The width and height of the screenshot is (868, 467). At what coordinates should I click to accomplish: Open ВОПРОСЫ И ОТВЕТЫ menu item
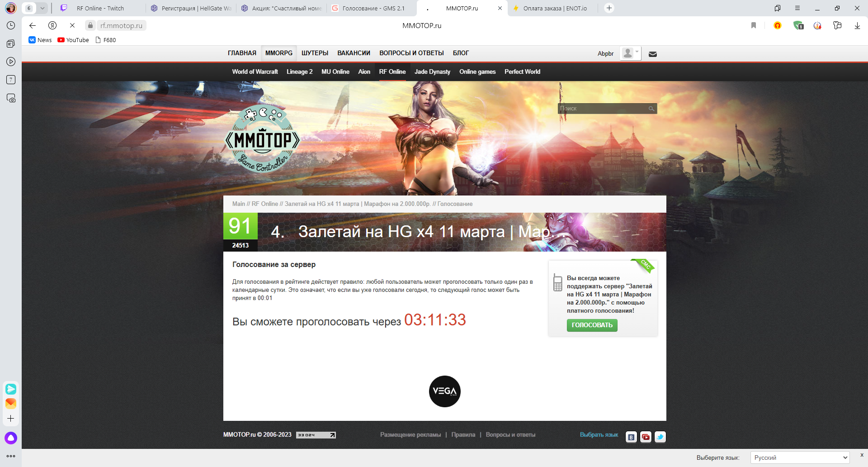[x=411, y=53]
